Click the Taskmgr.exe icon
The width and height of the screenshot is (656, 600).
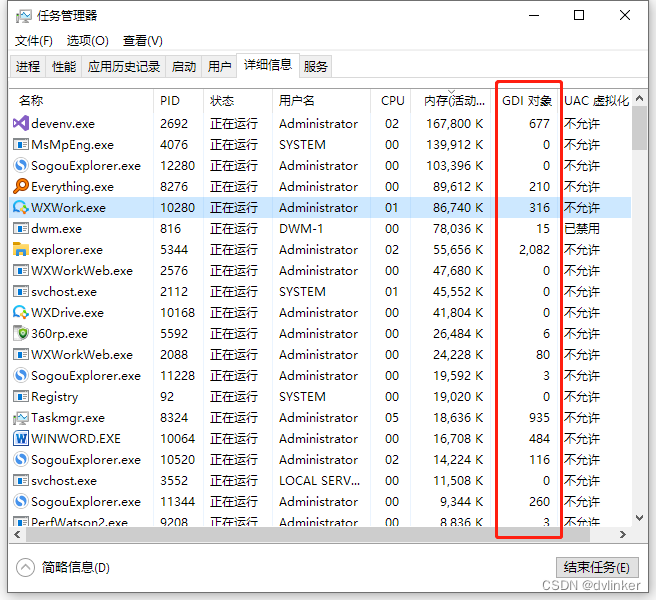point(20,418)
